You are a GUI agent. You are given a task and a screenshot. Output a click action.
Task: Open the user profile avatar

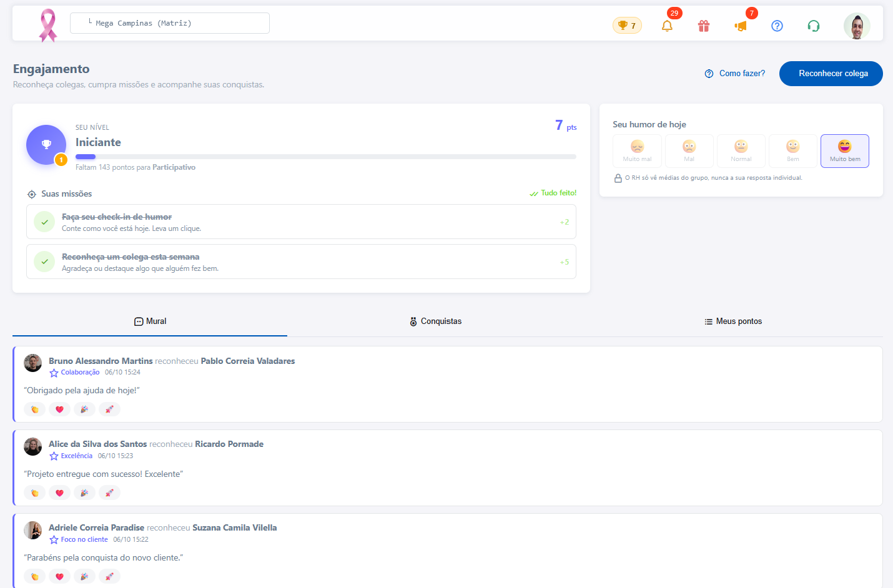pos(857,26)
